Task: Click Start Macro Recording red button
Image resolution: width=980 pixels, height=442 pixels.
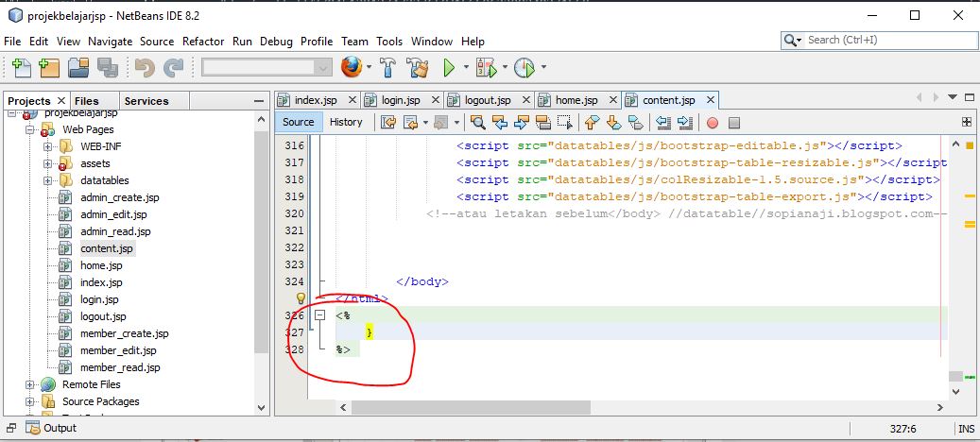Action: [712, 123]
